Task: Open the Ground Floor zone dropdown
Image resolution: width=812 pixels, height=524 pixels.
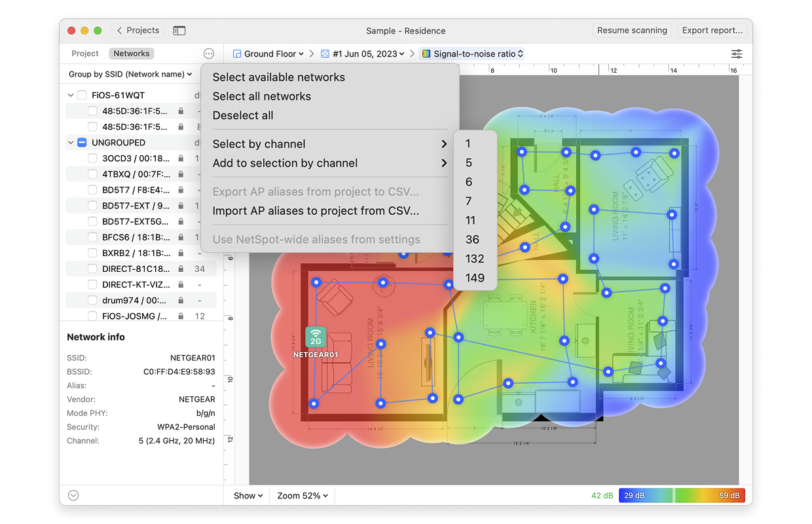Action: pos(268,54)
